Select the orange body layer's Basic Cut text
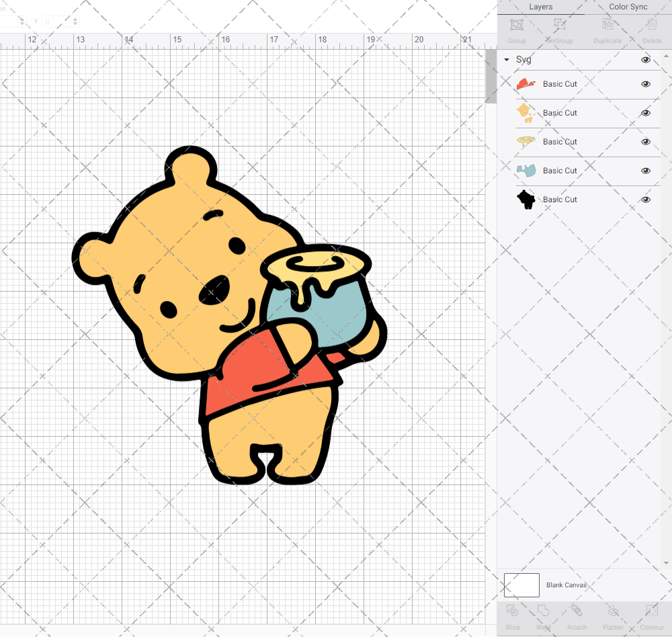Viewport: 672px width, 637px height. coord(560,113)
